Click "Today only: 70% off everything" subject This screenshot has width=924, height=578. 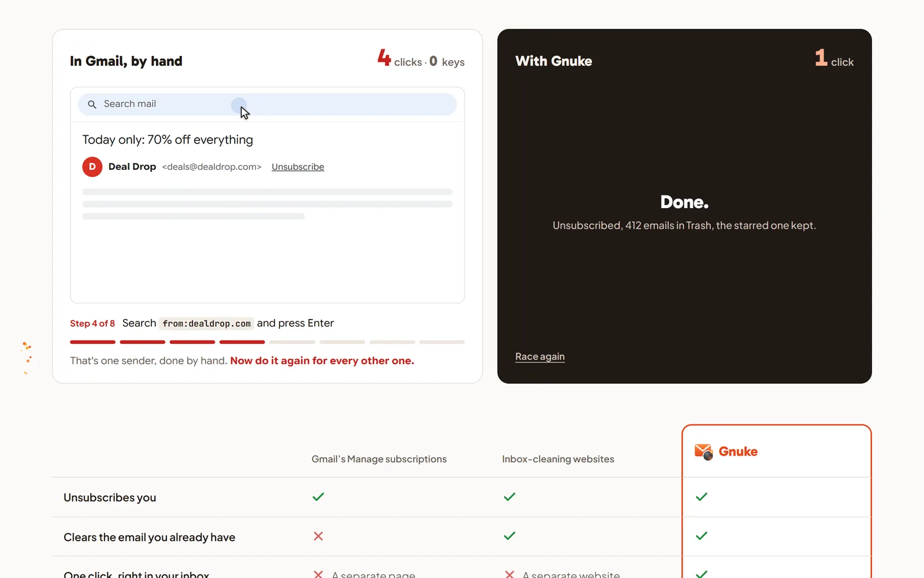[x=167, y=140]
